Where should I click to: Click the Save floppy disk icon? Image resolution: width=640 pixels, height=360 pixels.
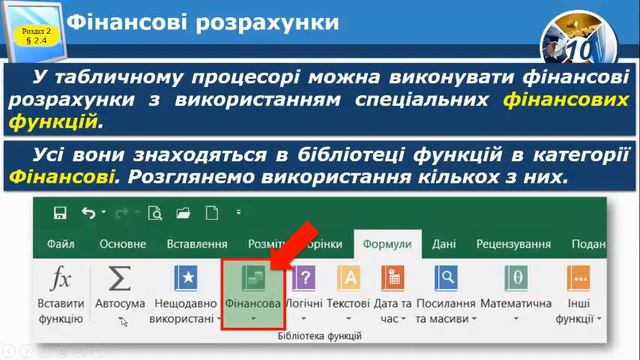click(60, 213)
